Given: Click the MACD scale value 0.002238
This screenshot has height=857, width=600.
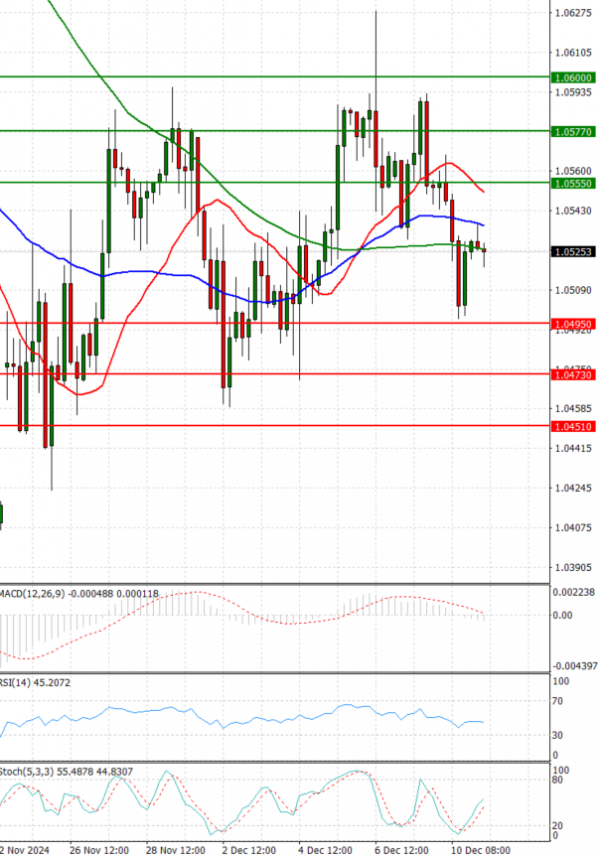Looking at the screenshot, I should (x=574, y=592).
